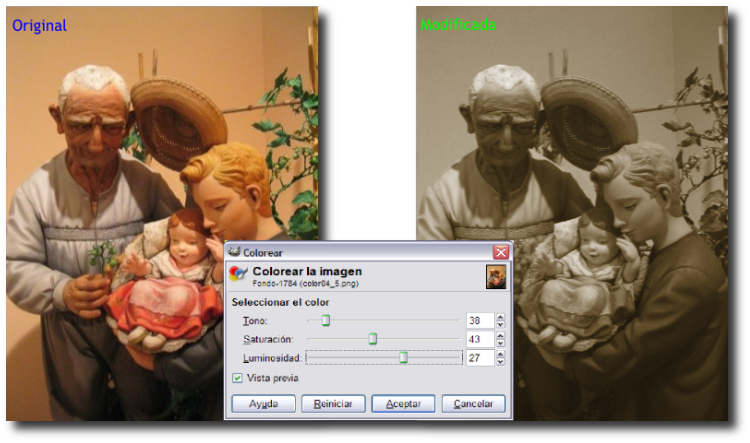The width and height of the screenshot is (750, 443).
Task: Toggle the Vista previa checkbox
Action: [237, 378]
